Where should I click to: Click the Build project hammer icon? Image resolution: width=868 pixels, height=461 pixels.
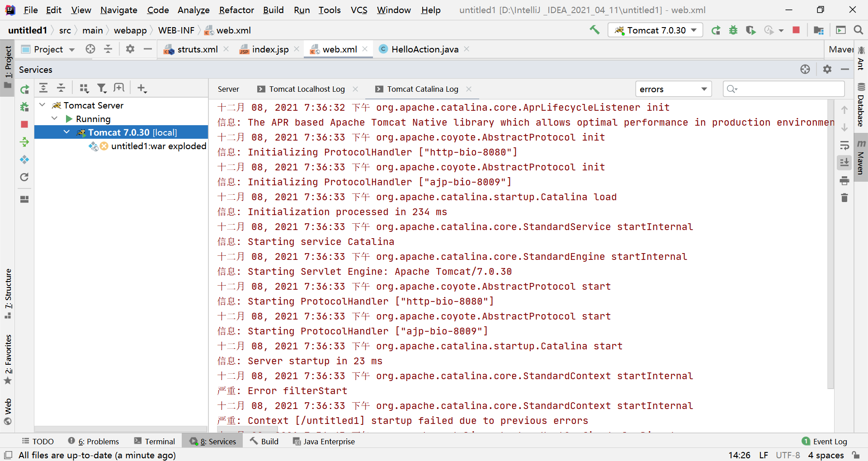click(x=594, y=30)
